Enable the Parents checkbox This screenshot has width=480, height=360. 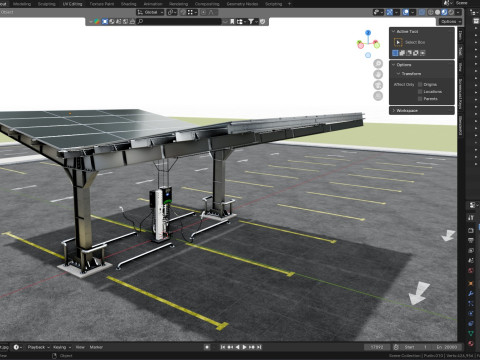[420, 99]
